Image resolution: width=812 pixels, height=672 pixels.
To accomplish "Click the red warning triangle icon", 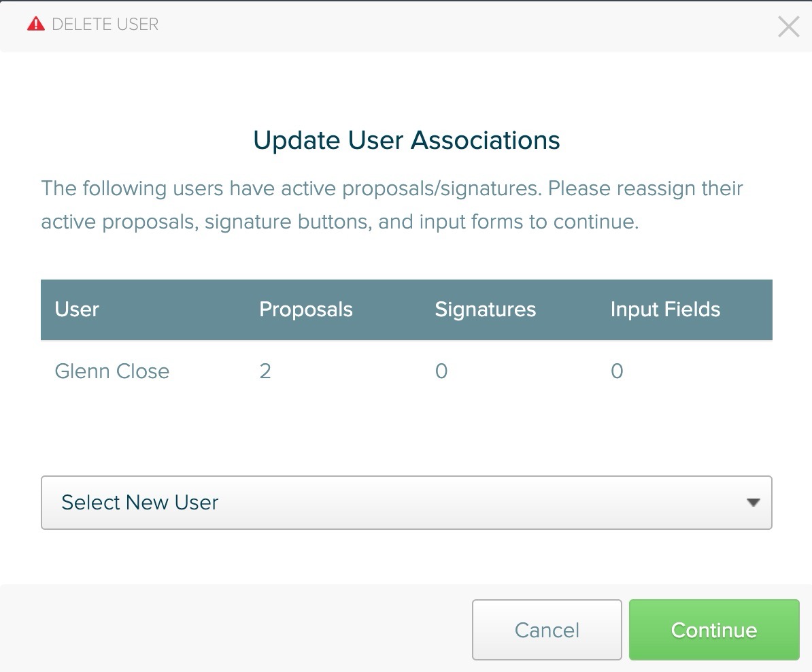I will tap(36, 24).
